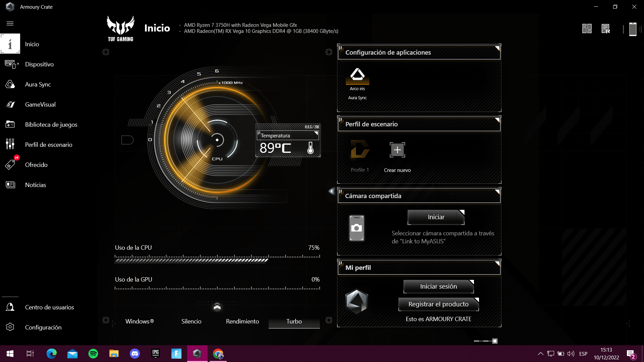Open Chrome from the taskbar
The image size is (644, 362).
[218, 354]
